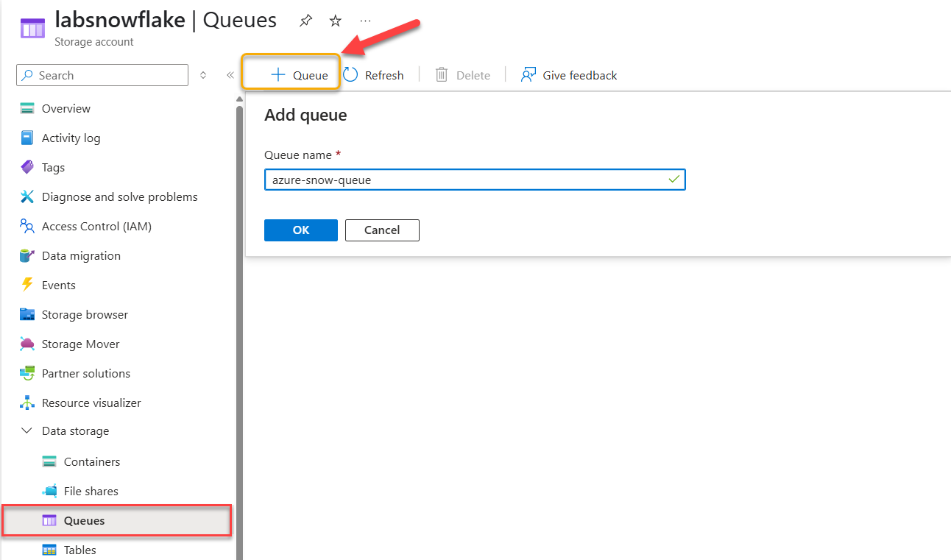
Task: Mark labsnowflake as favorite with star icon
Action: pyautogui.click(x=336, y=21)
